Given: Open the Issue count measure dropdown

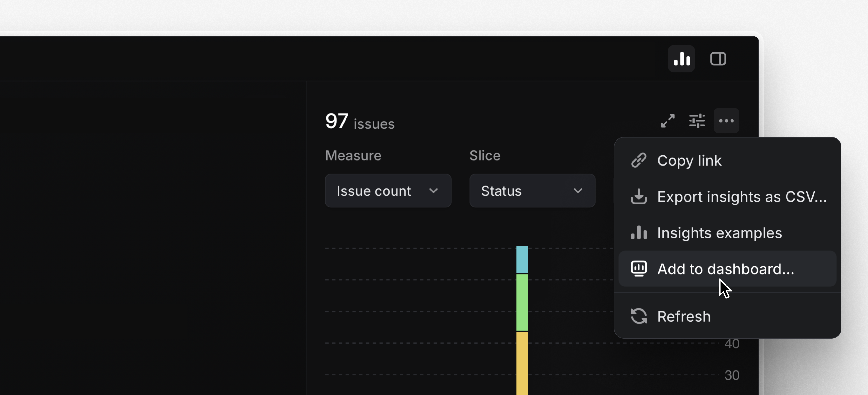Looking at the screenshot, I should pyautogui.click(x=388, y=191).
